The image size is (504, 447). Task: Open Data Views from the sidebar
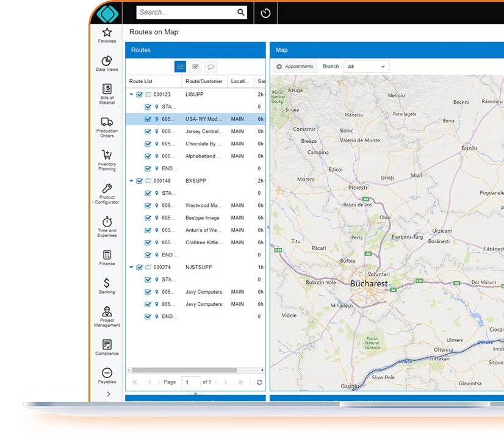coord(107,64)
